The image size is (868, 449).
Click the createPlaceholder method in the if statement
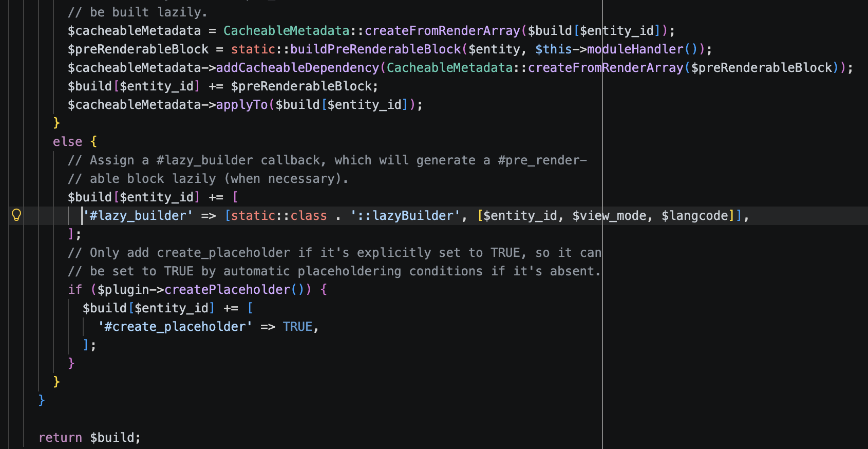click(x=227, y=290)
